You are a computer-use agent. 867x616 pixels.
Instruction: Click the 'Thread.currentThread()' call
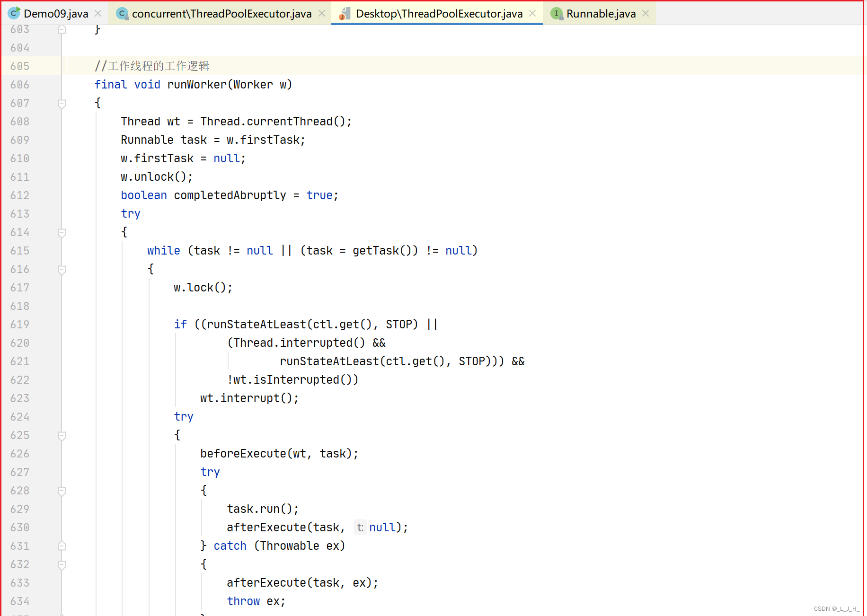(273, 122)
